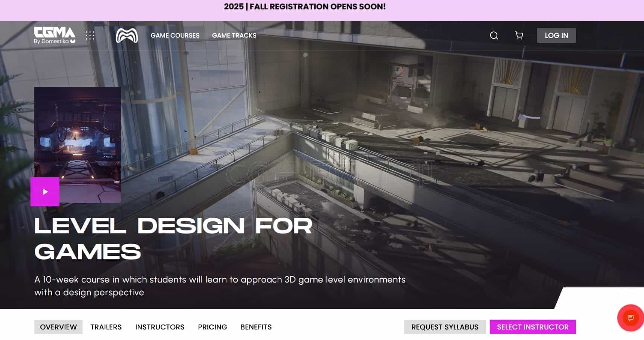Open the shopping cart
This screenshot has width=644, height=340.
pos(519,35)
